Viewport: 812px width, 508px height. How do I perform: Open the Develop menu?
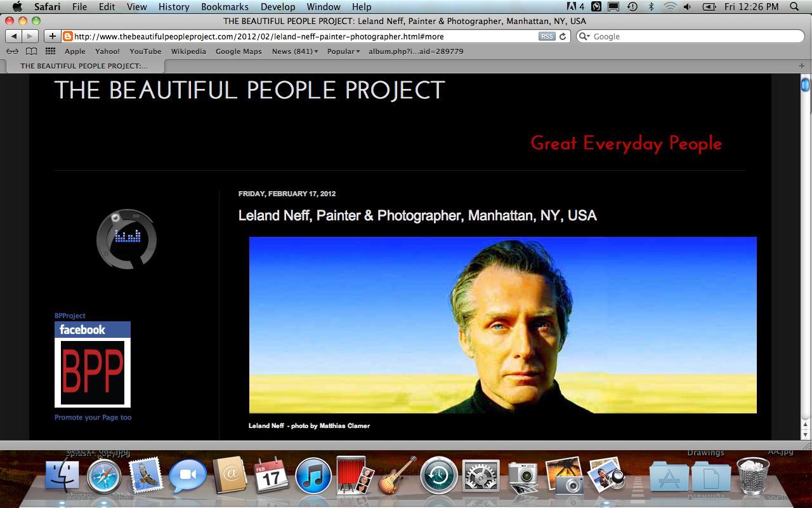tap(278, 7)
